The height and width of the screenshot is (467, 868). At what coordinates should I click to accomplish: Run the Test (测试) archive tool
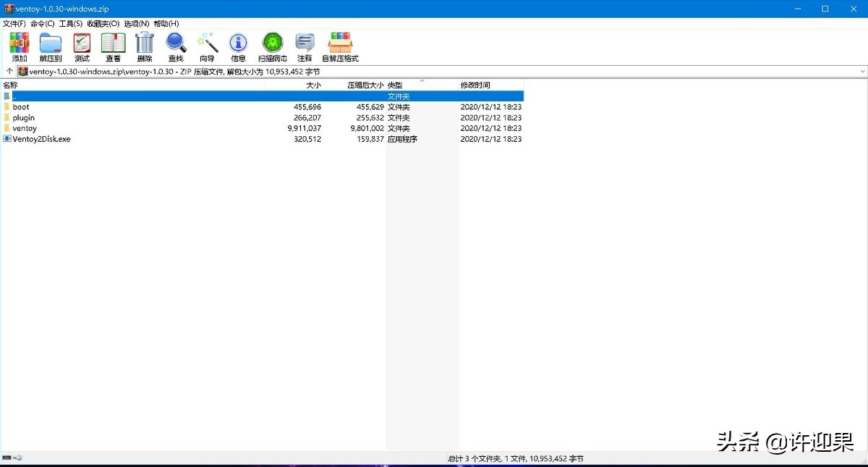pos(82,46)
